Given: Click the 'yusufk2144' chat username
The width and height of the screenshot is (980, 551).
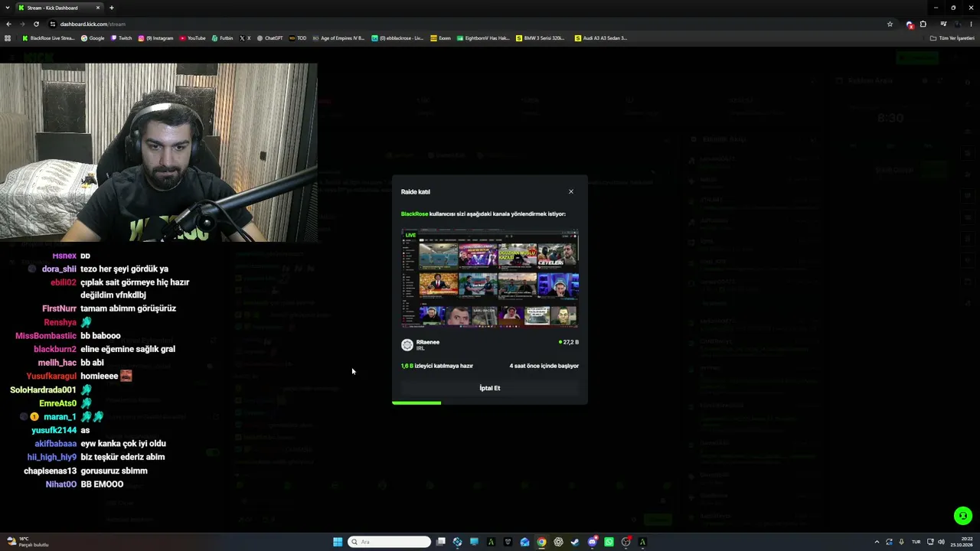Looking at the screenshot, I should [54, 430].
